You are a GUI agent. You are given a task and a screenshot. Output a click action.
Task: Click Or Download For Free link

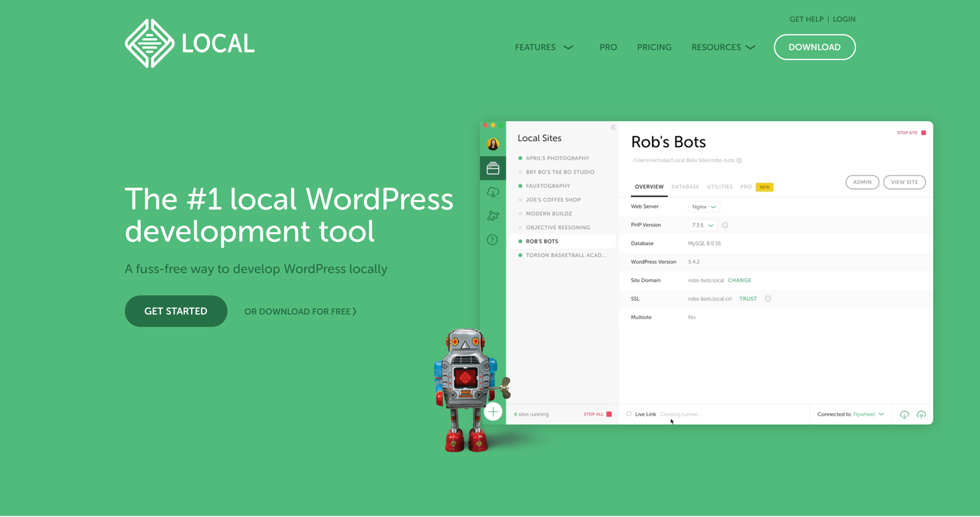(301, 312)
